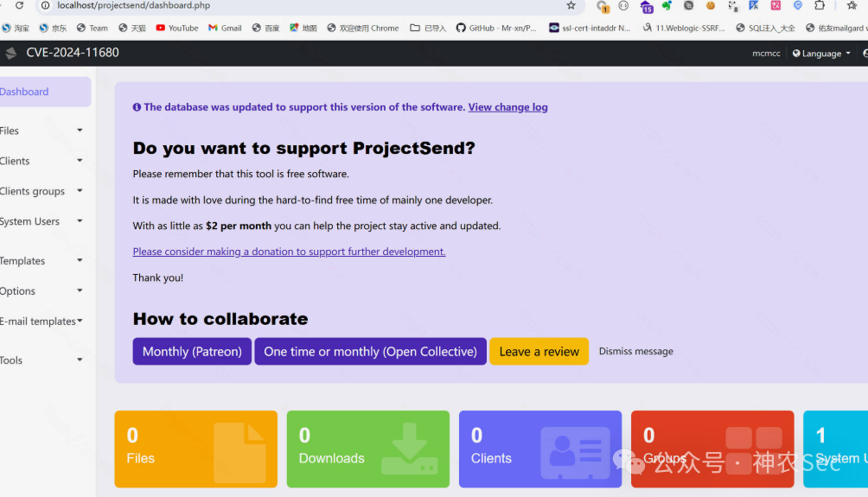Open the extension with orange badge 1
This screenshot has height=497, width=868.
[x=603, y=7]
